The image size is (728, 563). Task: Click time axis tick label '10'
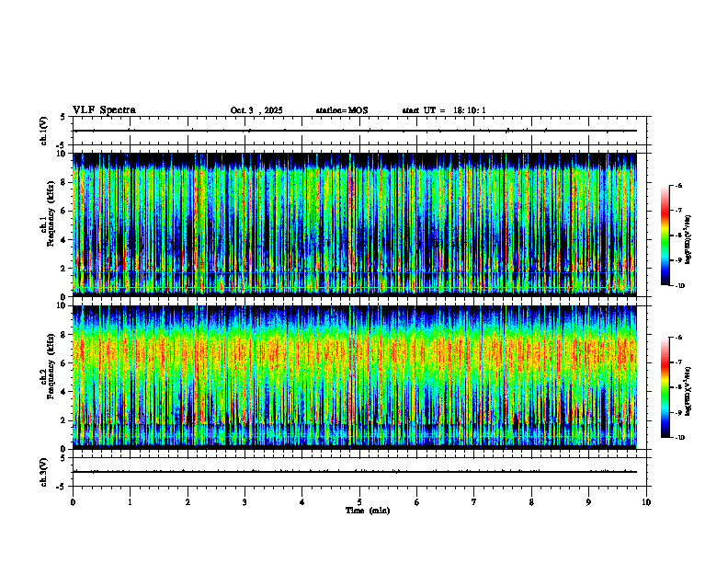click(x=646, y=502)
